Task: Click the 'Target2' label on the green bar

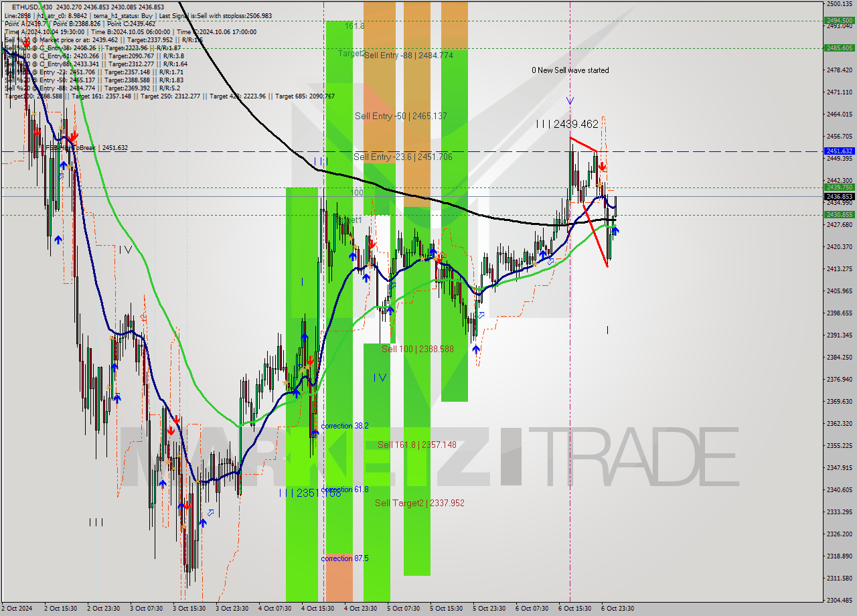Action: coord(352,53)
